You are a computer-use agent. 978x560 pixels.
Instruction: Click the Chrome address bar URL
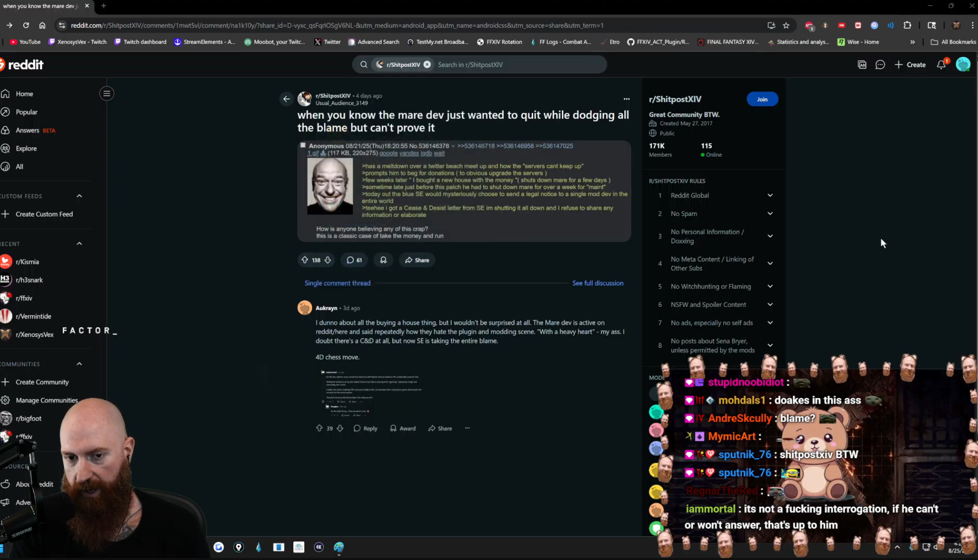(337, 25)
